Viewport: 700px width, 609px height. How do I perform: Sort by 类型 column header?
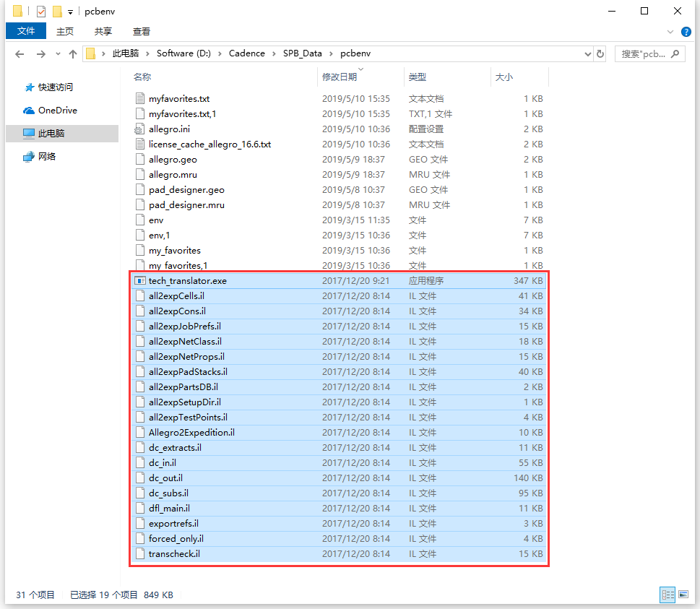point(418,77)
